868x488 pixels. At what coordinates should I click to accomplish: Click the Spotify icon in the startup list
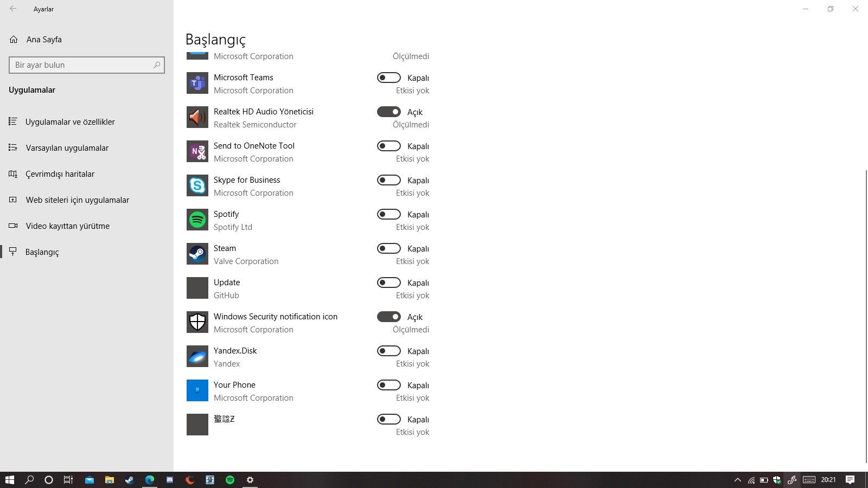coord(197,220)
